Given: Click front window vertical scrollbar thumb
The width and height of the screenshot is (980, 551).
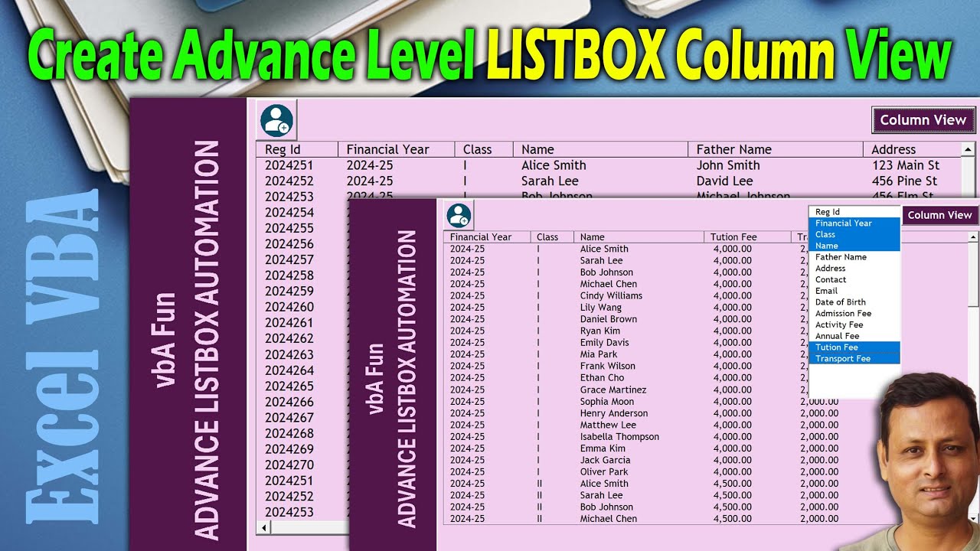Looking at the screenshot, I should pyautogui.click(x=974, y=275).
